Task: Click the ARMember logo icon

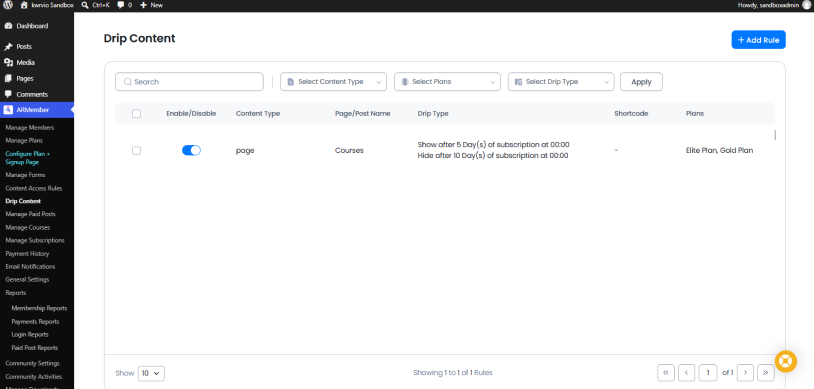Action: [x=8, y=110]
